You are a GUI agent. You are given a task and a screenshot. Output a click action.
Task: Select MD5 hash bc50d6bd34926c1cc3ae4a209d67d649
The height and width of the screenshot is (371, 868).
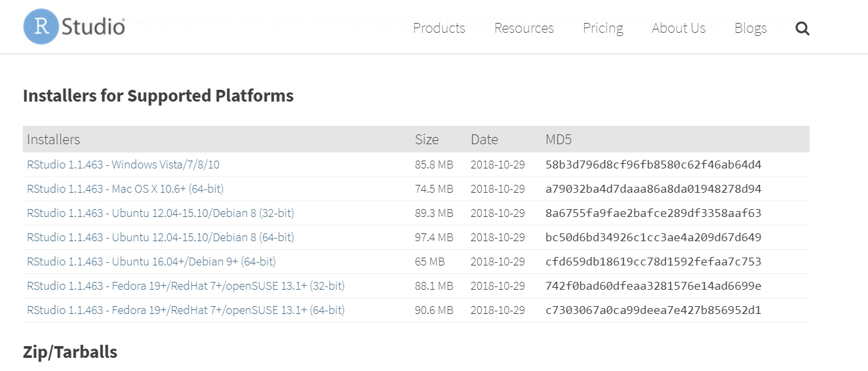pos(653,237)
